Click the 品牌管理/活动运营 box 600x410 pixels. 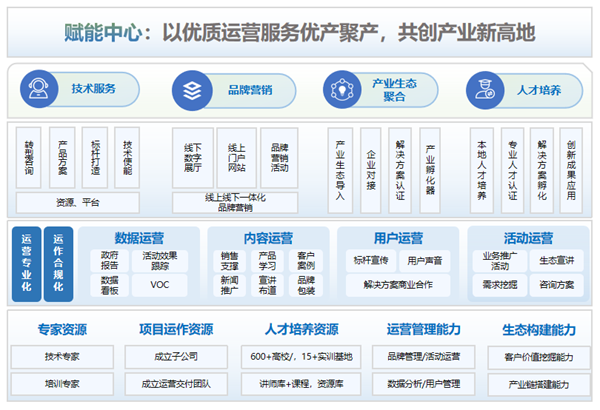[424, 356]
